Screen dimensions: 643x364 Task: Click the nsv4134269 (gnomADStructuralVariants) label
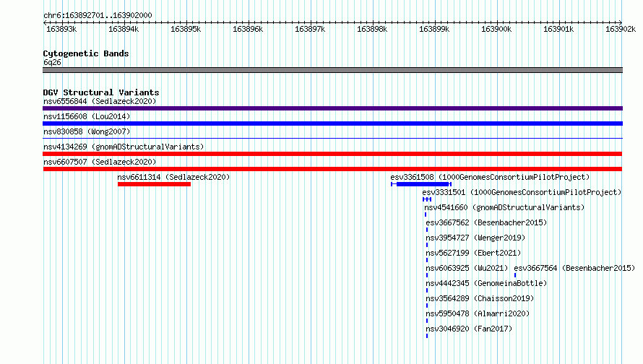click(124, 147)
